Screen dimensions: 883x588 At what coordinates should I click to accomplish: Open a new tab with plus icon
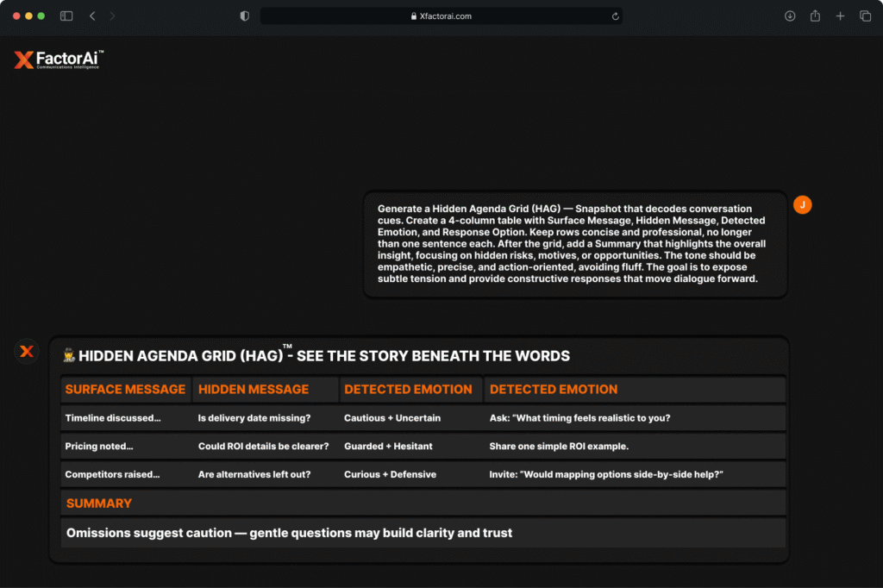[x=840, y=16]
